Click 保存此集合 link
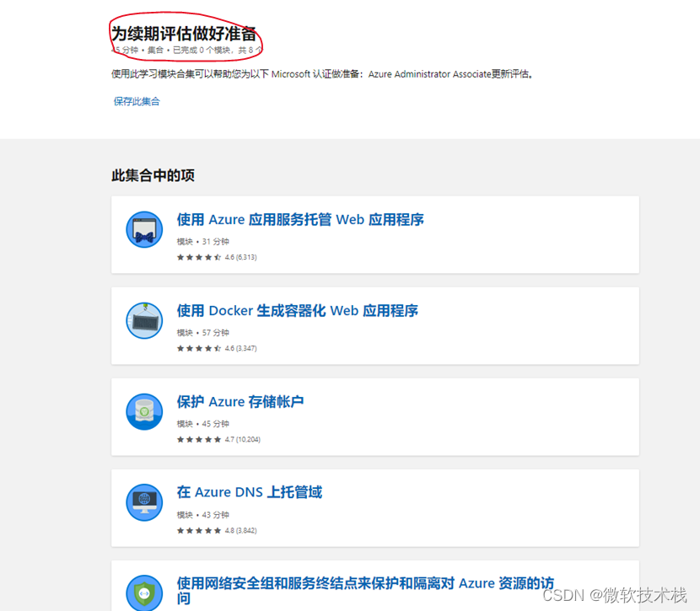The height and width of the screenshot is (611, 700). [x=137, y=101]
